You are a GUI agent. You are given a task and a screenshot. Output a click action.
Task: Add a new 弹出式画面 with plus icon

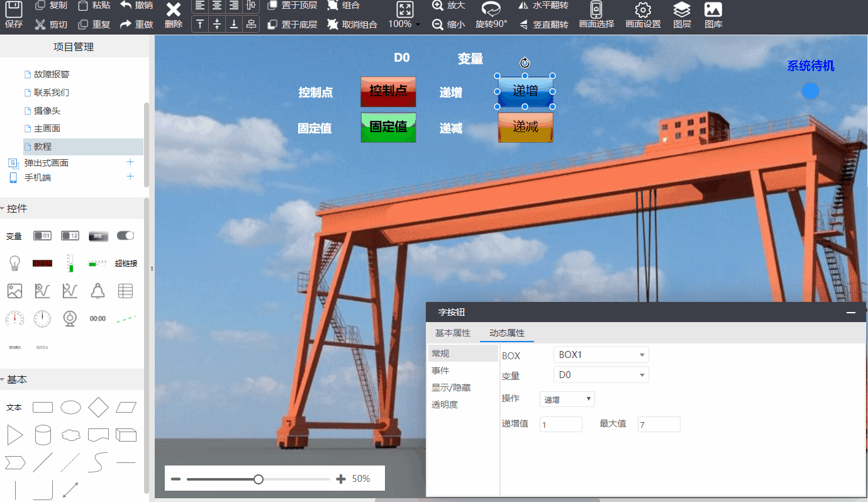[x=130, y=162]
